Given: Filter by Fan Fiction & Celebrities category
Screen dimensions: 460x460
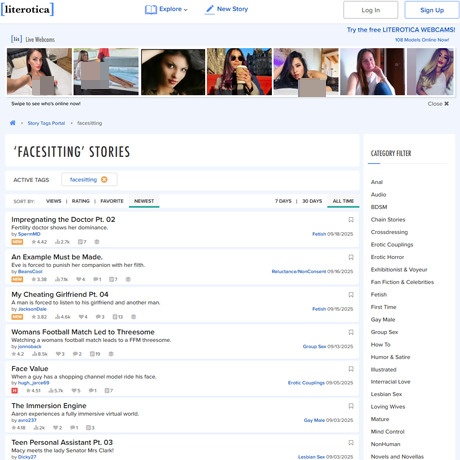Looking at the screenshot, I should click(402, 282).
